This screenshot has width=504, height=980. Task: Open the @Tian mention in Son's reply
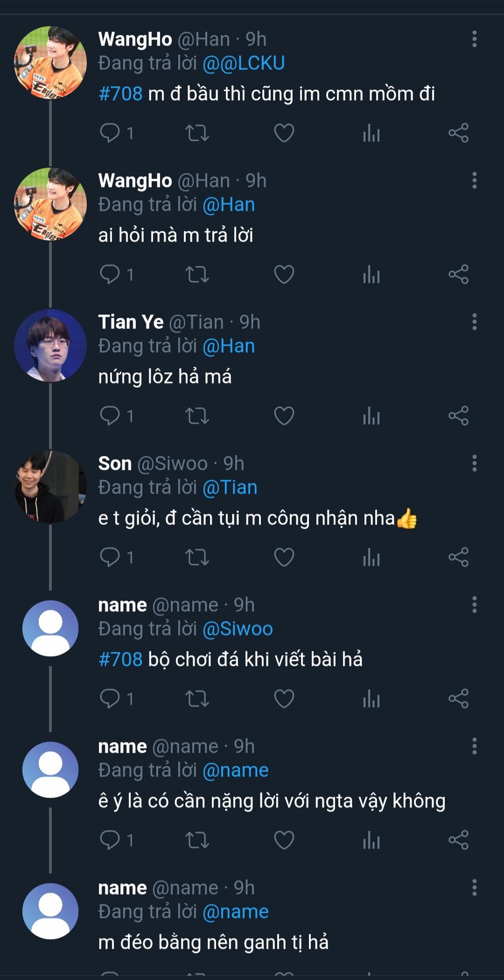[x=230, y=487]
